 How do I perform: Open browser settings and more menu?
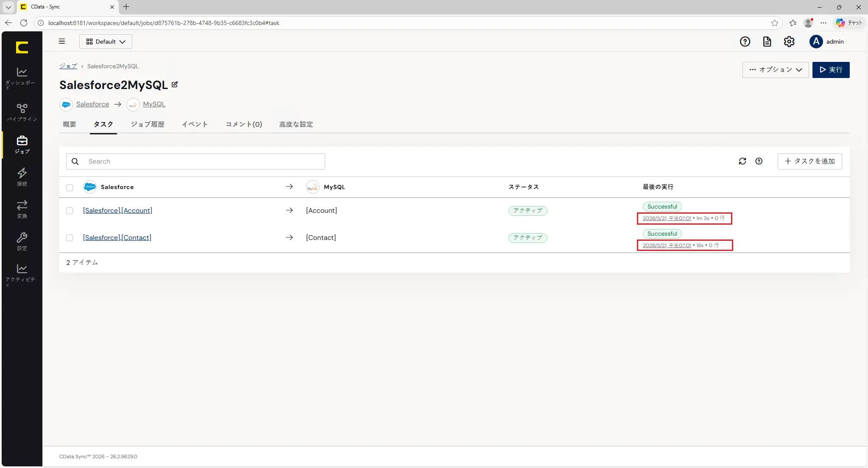point(823,23)
